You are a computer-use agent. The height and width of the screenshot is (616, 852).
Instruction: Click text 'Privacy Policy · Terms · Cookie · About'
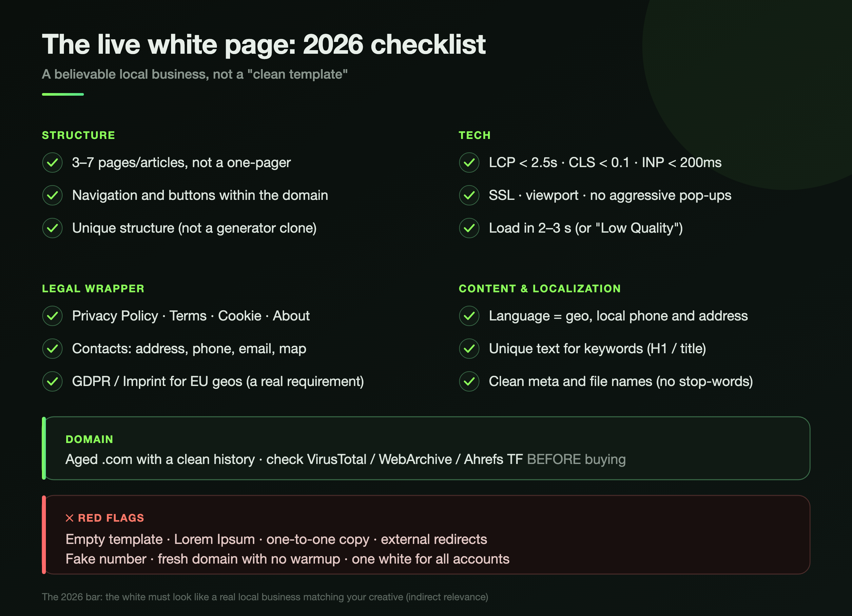tap(191, 316)
